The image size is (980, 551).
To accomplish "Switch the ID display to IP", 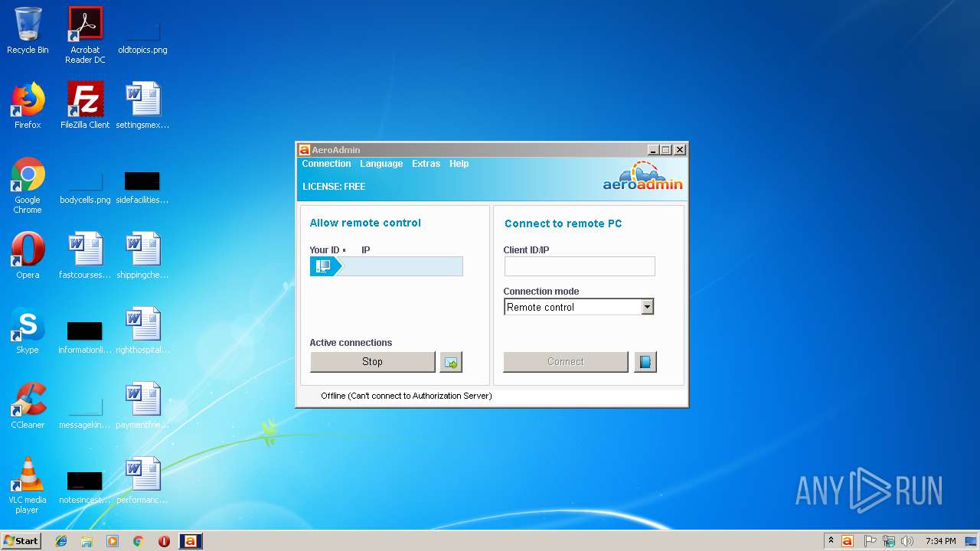I will [x=366, y=250].
